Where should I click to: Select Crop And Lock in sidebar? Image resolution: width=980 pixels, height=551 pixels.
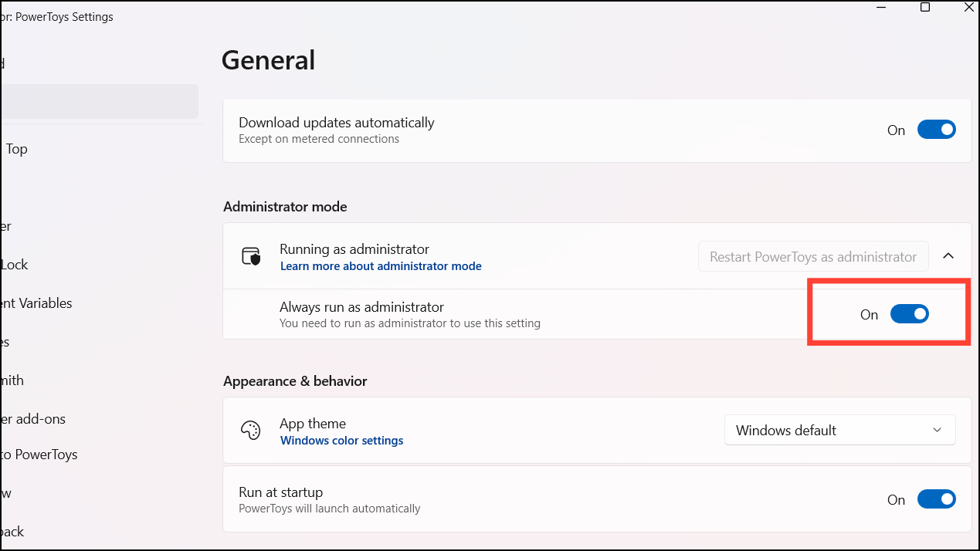pos(14,265)
